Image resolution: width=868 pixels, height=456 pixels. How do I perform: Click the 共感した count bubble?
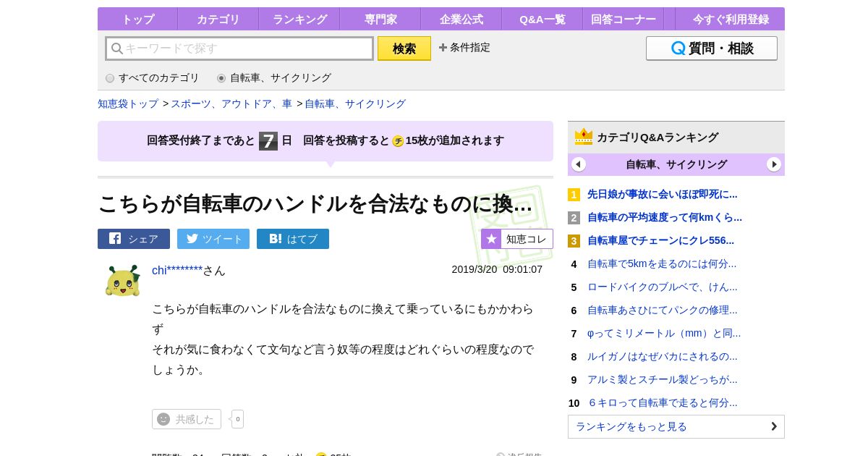(237, 419)
